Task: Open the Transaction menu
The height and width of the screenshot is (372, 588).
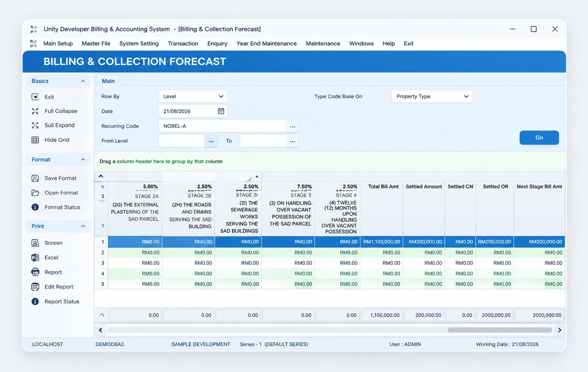Action: click(183, 44)
